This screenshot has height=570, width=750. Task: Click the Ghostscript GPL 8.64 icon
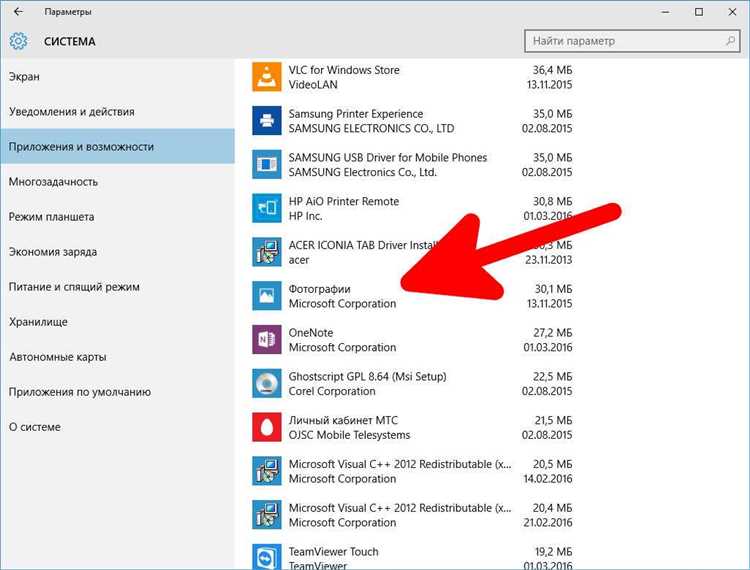266,383
